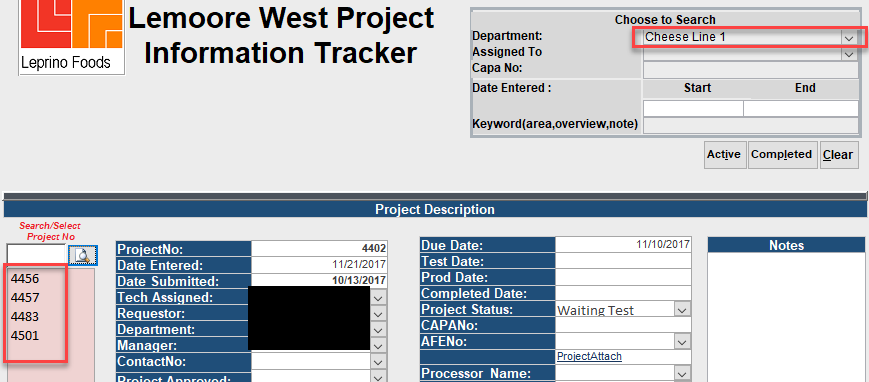
Task: Click the Completed search button
Action: click(781, 155)
